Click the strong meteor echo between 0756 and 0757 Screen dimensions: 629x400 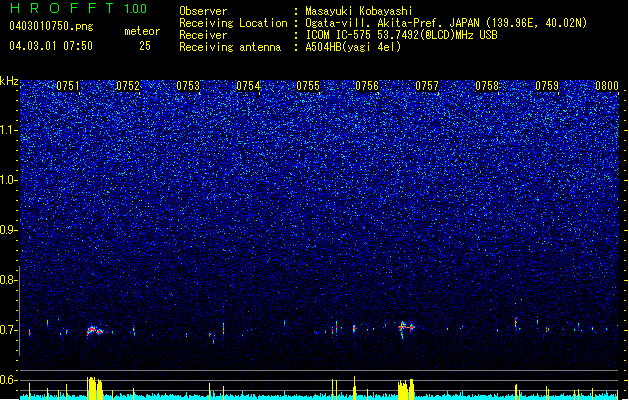point(406,327)
